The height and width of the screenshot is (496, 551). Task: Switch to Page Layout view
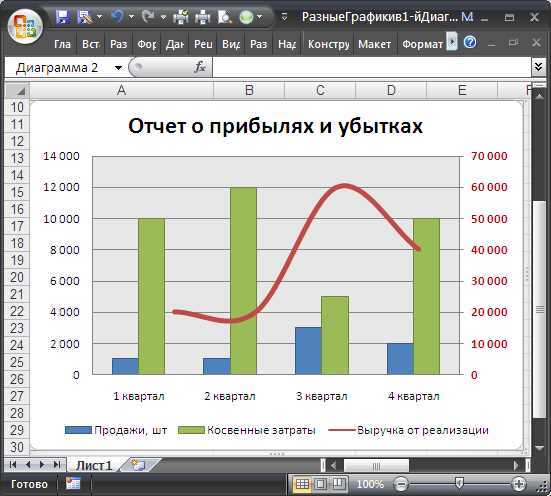pyautogui.click(x=320, y=484)
